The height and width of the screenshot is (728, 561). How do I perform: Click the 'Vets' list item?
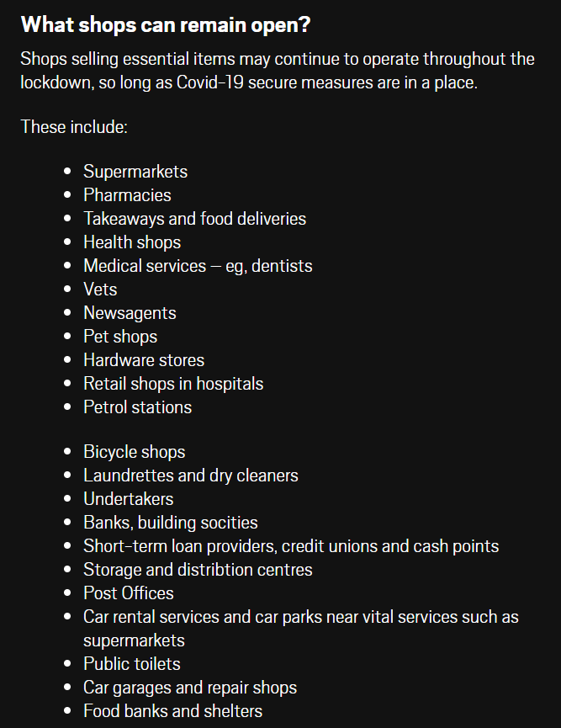click(100, 290)
